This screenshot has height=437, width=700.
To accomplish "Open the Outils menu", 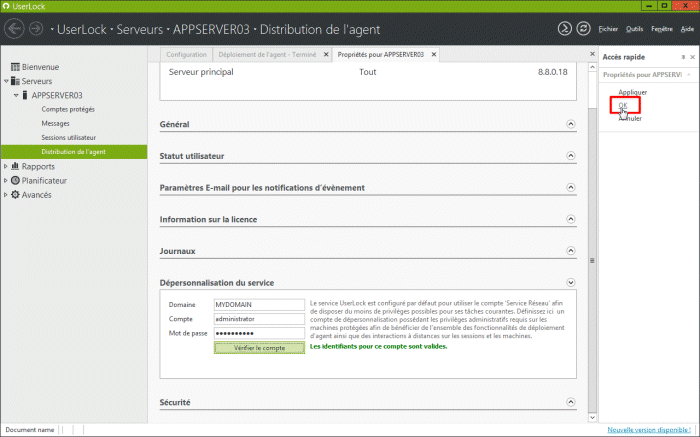I will click(x=634, y=29).
